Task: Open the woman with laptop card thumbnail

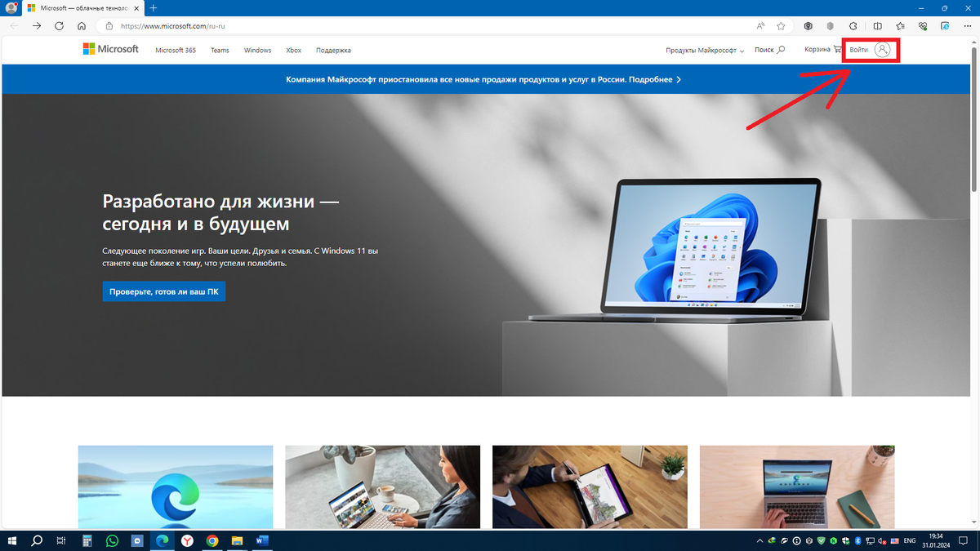Action: pos(383,487)
